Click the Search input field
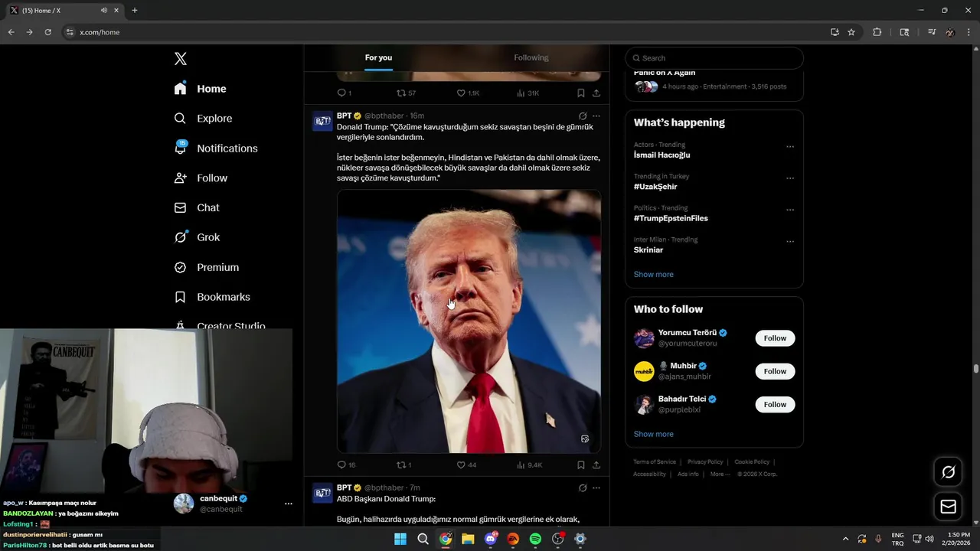Viewport: 980px width, 551px height. (714, 58)
